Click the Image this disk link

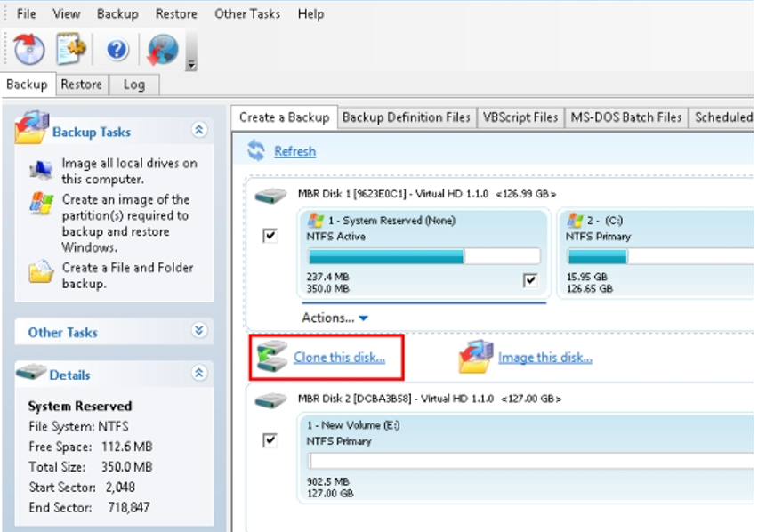pos(545,358)
